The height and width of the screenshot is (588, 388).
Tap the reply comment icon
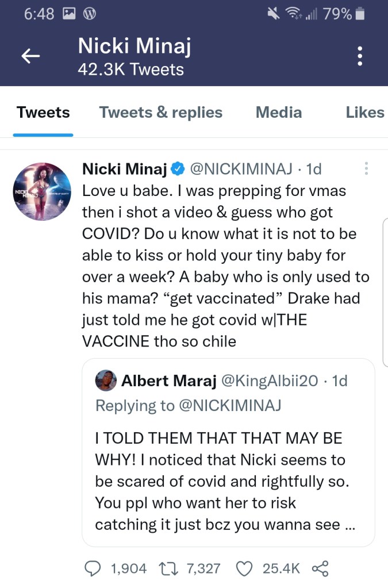click(x=93, y=568)
